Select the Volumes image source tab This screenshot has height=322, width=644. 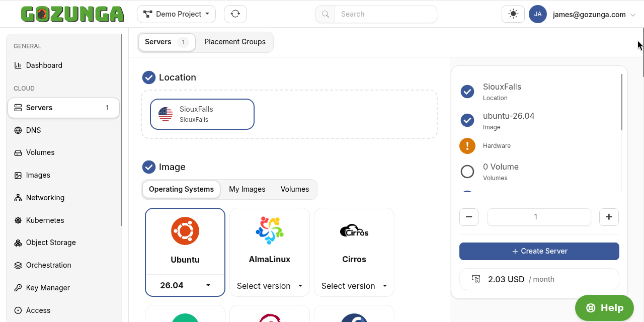point(295,189)
